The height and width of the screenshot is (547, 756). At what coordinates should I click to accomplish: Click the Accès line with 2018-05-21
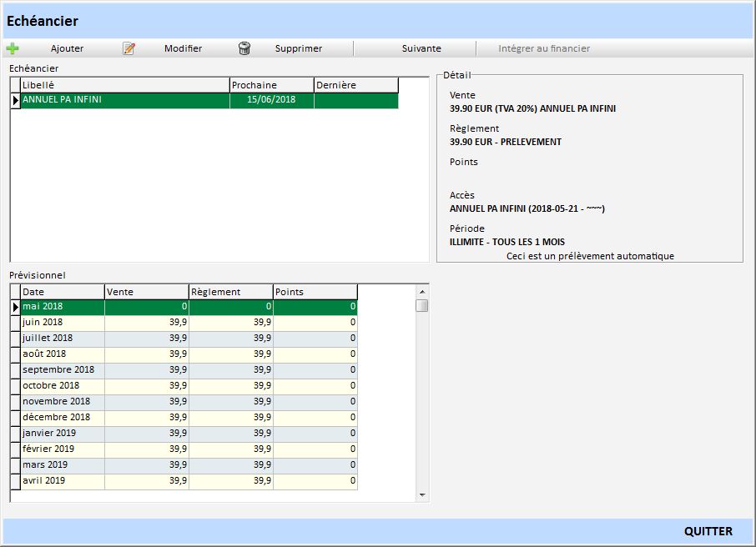click(527, 208)
